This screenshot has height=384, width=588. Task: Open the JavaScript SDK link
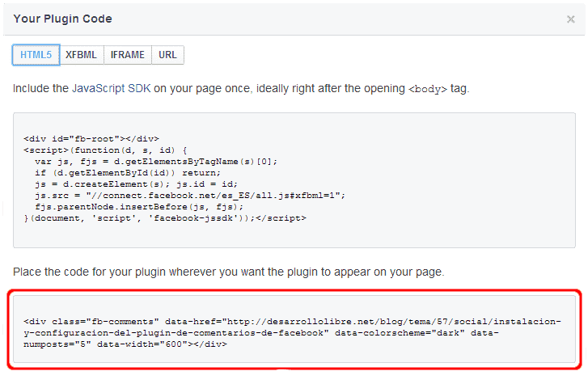pos(111,88)
